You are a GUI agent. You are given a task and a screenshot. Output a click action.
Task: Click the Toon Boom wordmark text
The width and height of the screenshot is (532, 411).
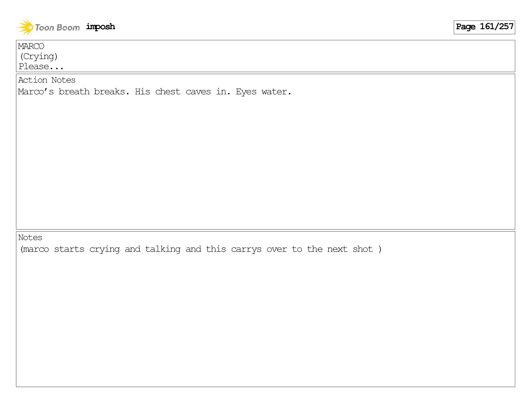(57, 28)
